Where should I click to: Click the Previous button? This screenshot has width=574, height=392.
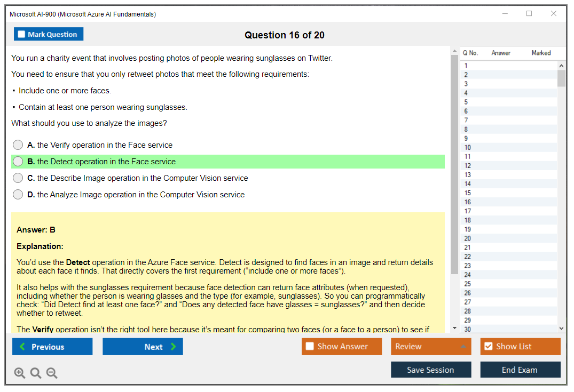[52, 346]
